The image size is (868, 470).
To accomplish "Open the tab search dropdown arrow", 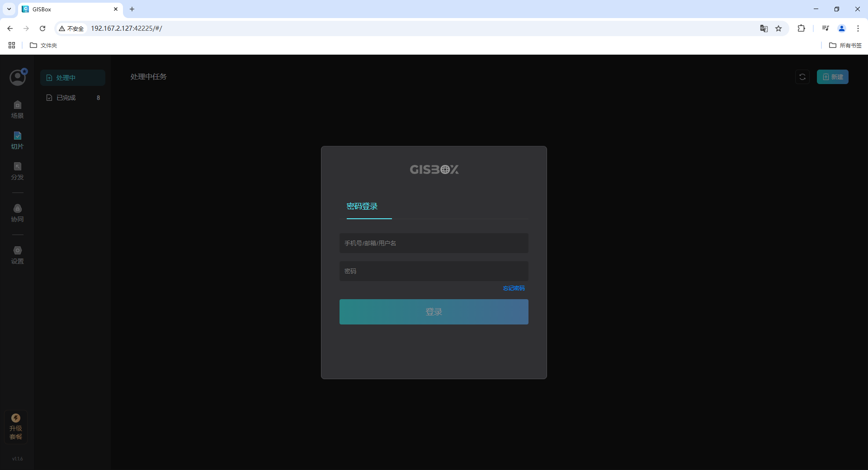I will pyautogui.click(x=9, y=9).
